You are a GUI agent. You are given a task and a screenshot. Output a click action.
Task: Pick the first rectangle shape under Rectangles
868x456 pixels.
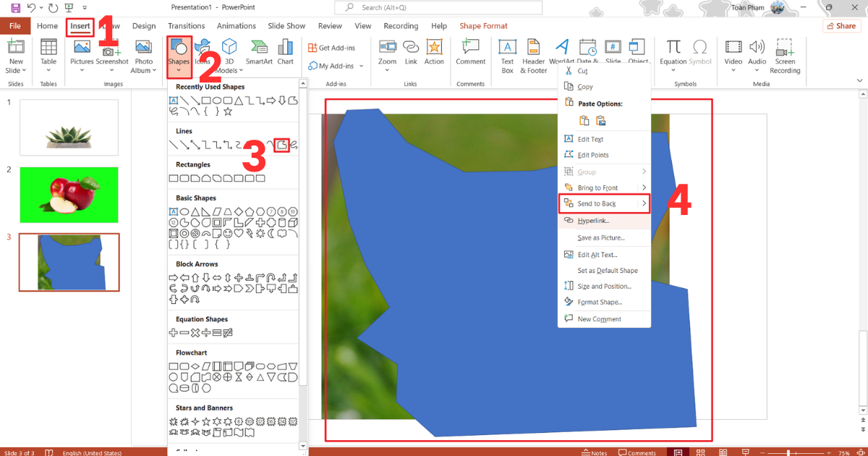[173, 178]
